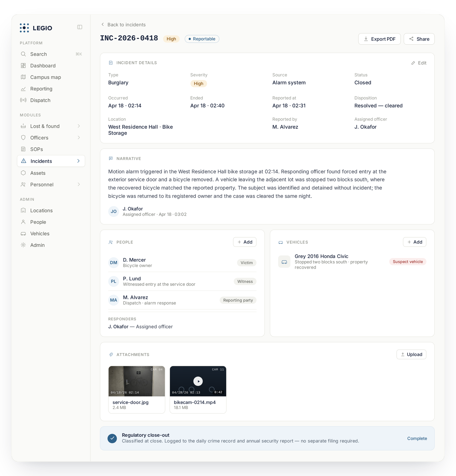This screenshot has height=476, width=456.
Task: Click the Complete close-out link
Action: click(417, 438)
